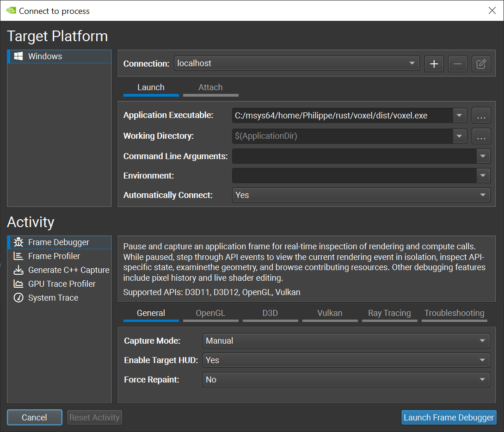
Task: Click the "Connection:" label
Action: [146, 64]
